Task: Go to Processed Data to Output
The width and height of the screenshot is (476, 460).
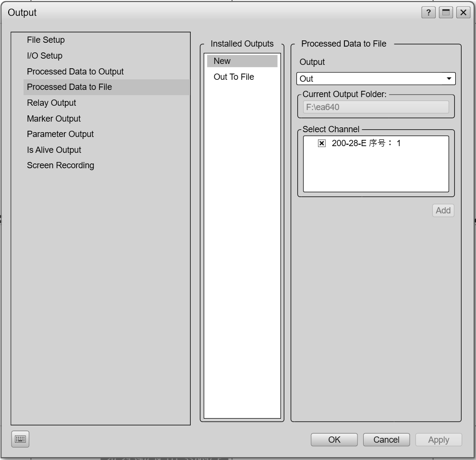Action: coord(75,72)
